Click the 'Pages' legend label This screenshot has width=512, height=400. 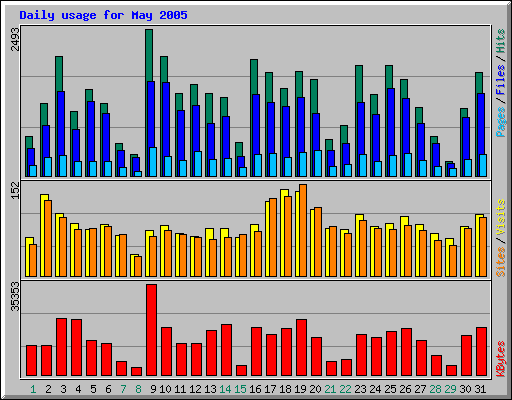[500, 122]
